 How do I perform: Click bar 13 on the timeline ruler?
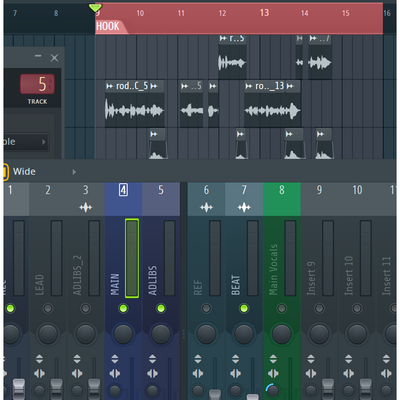[264, 13]
